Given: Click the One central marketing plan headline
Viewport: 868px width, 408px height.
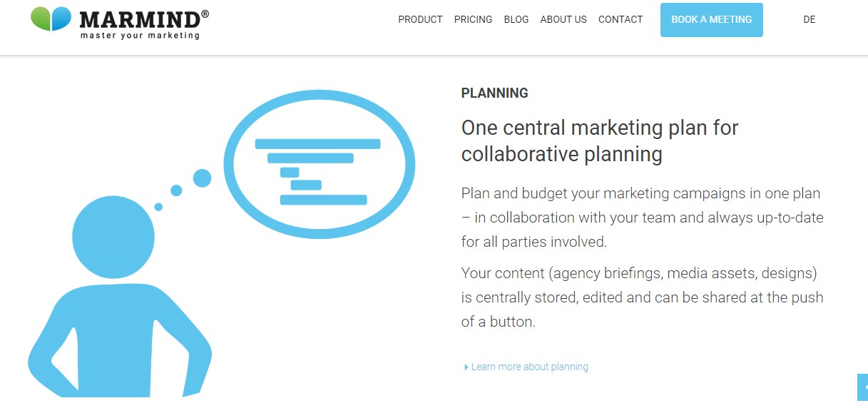Looking at the screenshot, I should point(600,141).
